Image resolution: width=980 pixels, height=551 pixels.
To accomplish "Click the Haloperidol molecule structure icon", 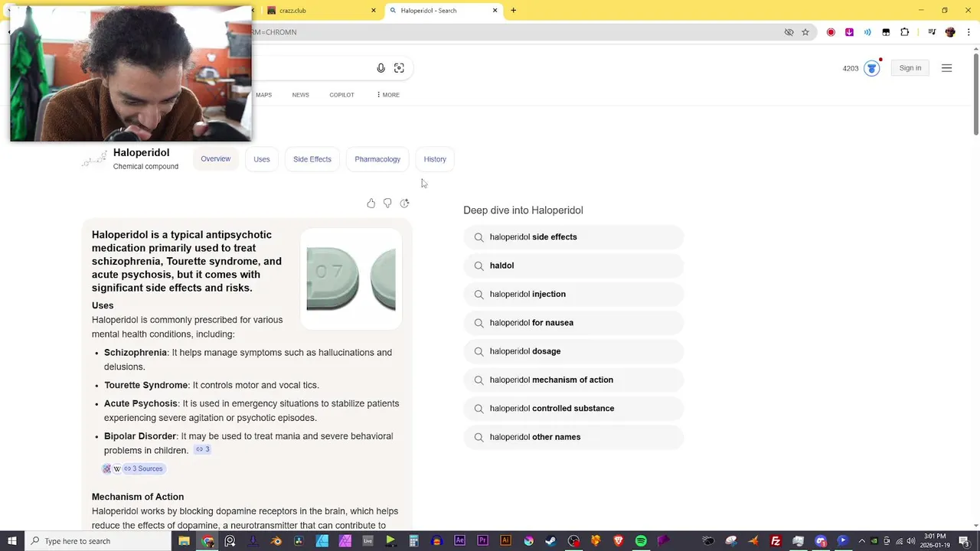I will 95,158.
